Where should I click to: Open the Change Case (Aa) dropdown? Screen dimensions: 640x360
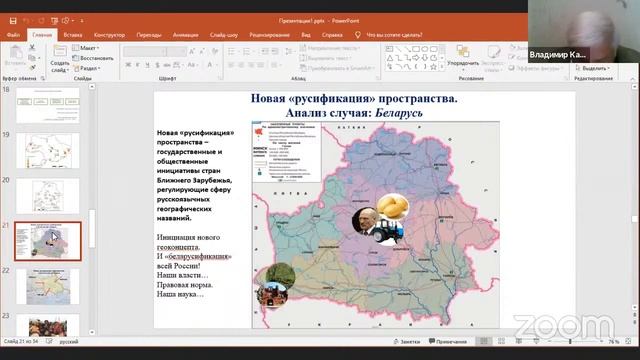(x=192, y=65)
